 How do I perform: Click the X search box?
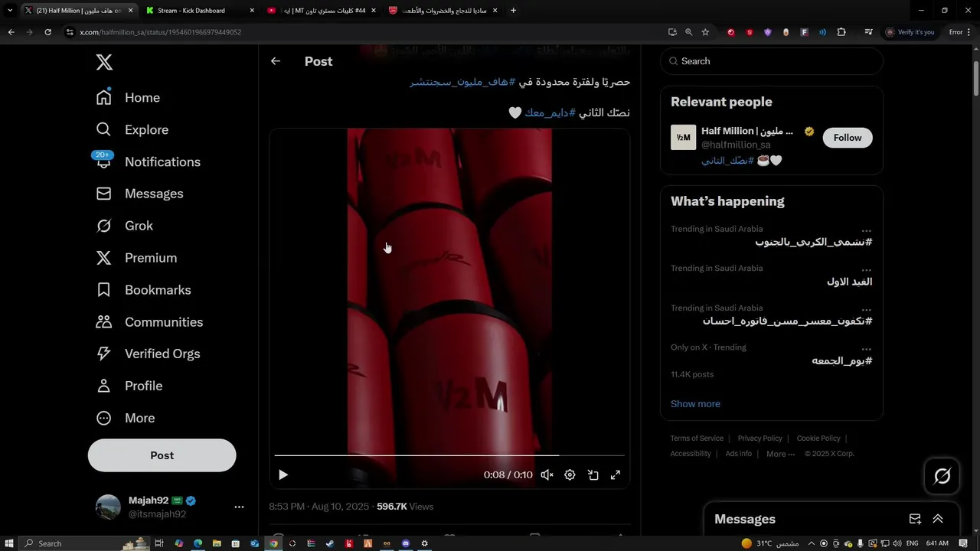pyautogui.click(x=772, y=61)
